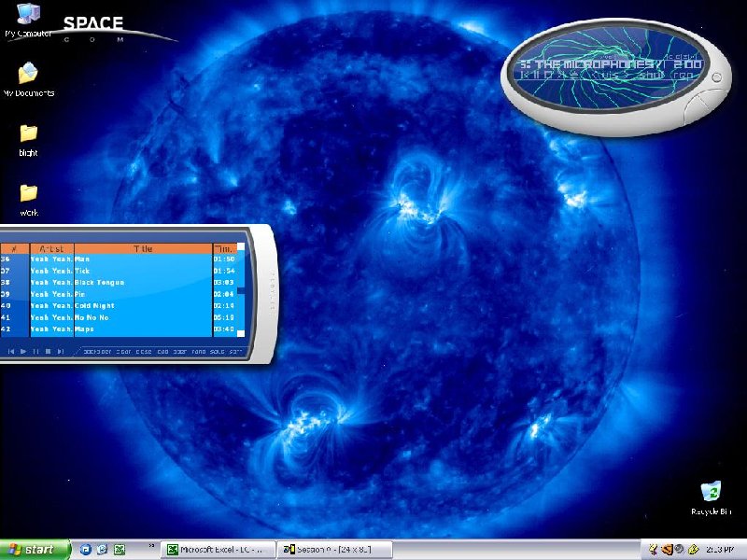Launch media player from Quick Launch
Screen dimensions: 747x560
(x=85, y=550)
